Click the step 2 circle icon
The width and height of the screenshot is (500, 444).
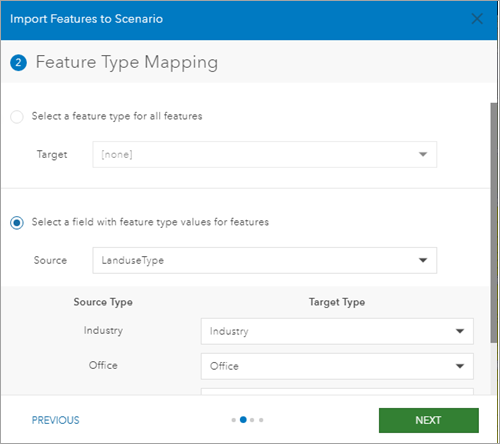[18, 63]
